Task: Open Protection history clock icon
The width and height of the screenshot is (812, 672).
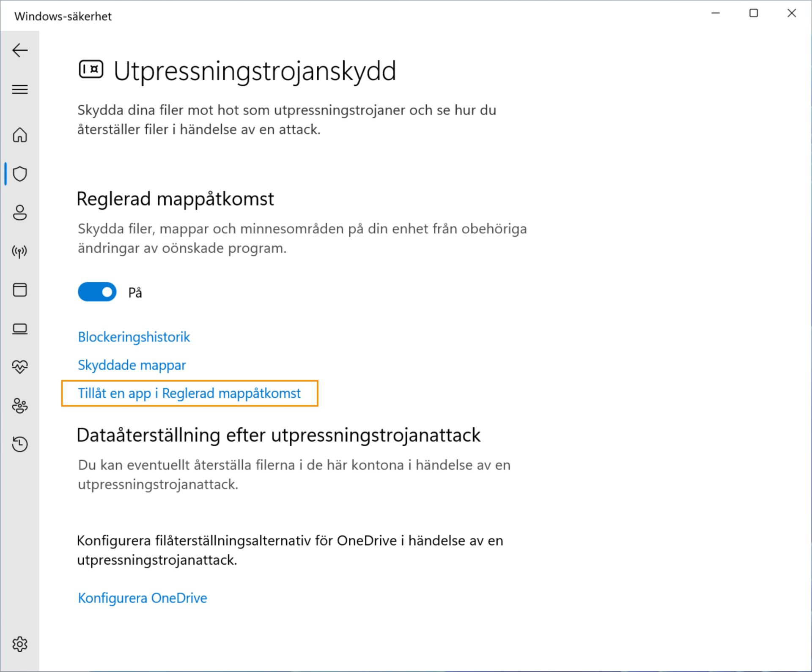Action: [x=20, y=444]
